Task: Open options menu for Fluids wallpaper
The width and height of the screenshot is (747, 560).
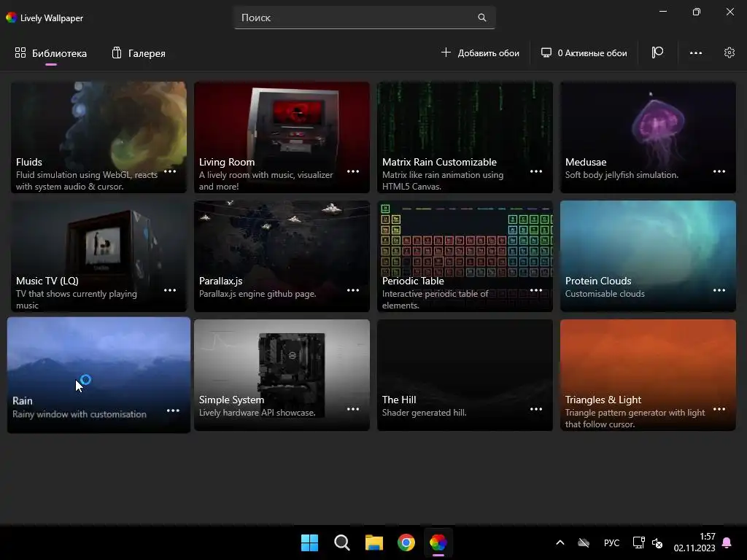Action: (170, 171)
